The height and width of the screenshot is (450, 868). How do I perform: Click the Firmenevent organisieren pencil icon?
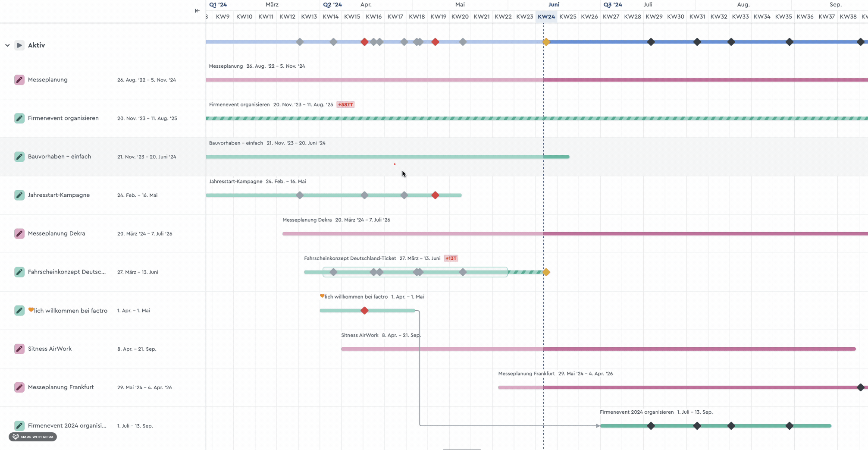[19, 118]
